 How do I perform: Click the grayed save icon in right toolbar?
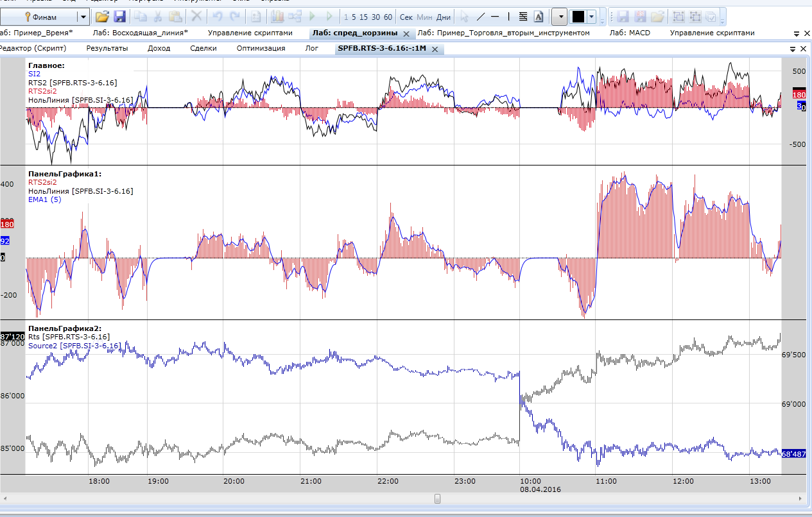click(x=623, y=17)
